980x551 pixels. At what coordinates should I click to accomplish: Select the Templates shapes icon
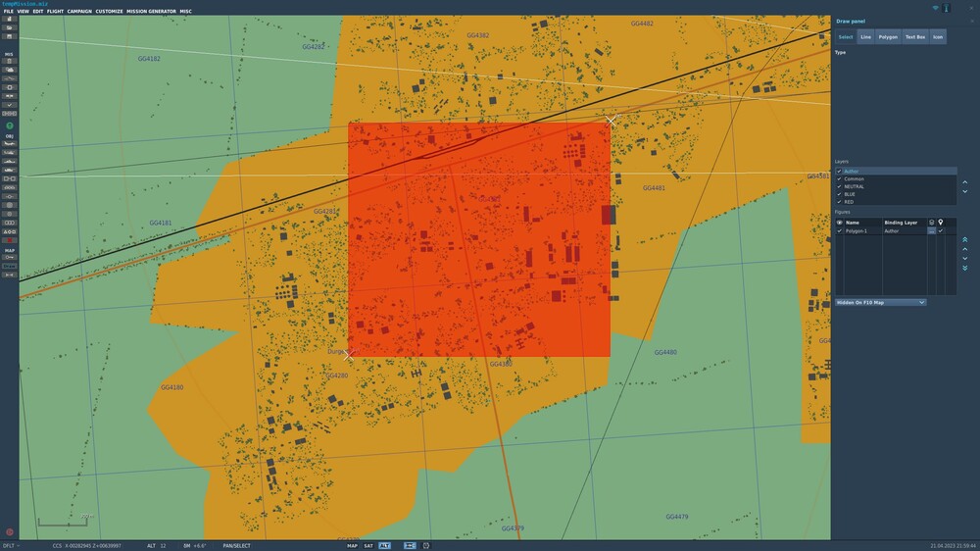click(10, 231)
